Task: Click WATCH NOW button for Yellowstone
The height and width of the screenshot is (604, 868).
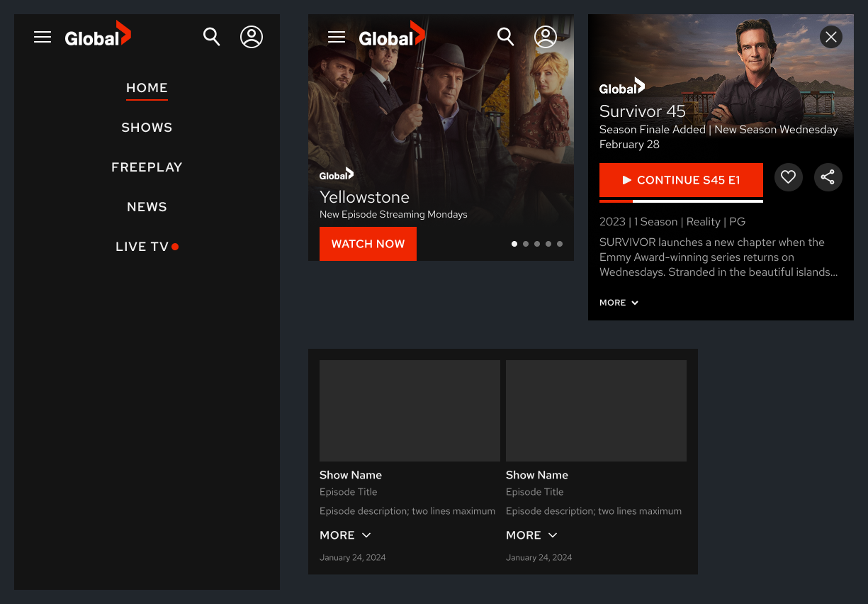Action: 368,244
